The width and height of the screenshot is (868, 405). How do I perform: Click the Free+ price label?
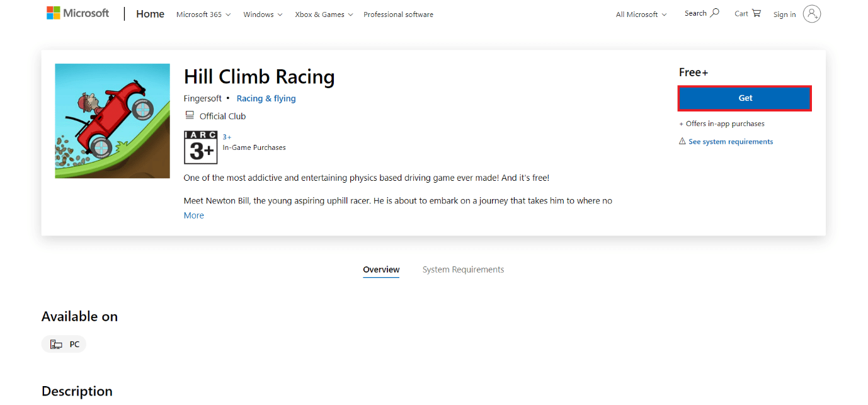(694, 72)
